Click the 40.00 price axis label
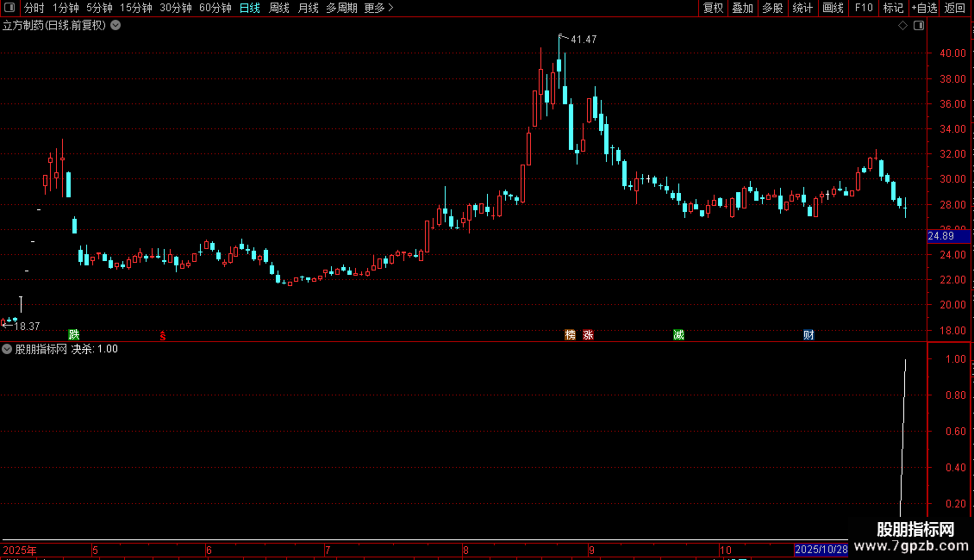The width and height of the screenshot is (974, 560). (x=952, y=53)
